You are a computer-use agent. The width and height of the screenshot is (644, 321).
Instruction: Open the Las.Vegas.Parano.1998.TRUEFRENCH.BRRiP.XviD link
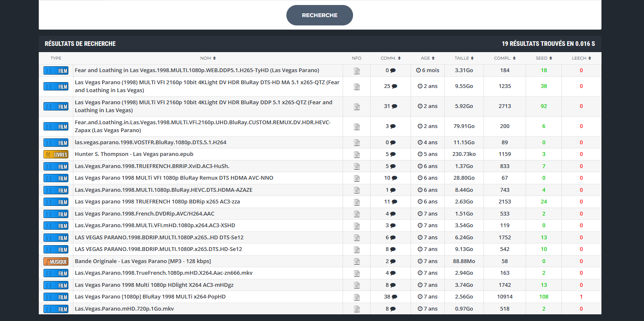(x=152, y=166)
